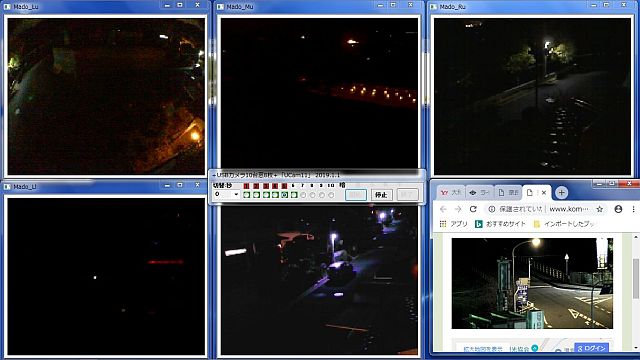Click the 停止 (stop) button
640x360 pixels.
pos(381,195)
